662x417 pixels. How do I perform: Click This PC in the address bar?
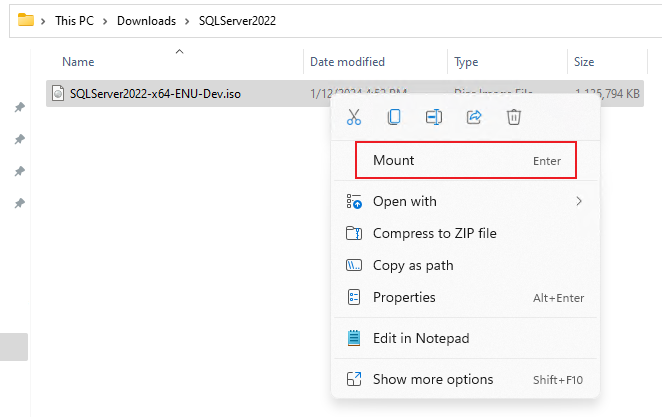74,21
